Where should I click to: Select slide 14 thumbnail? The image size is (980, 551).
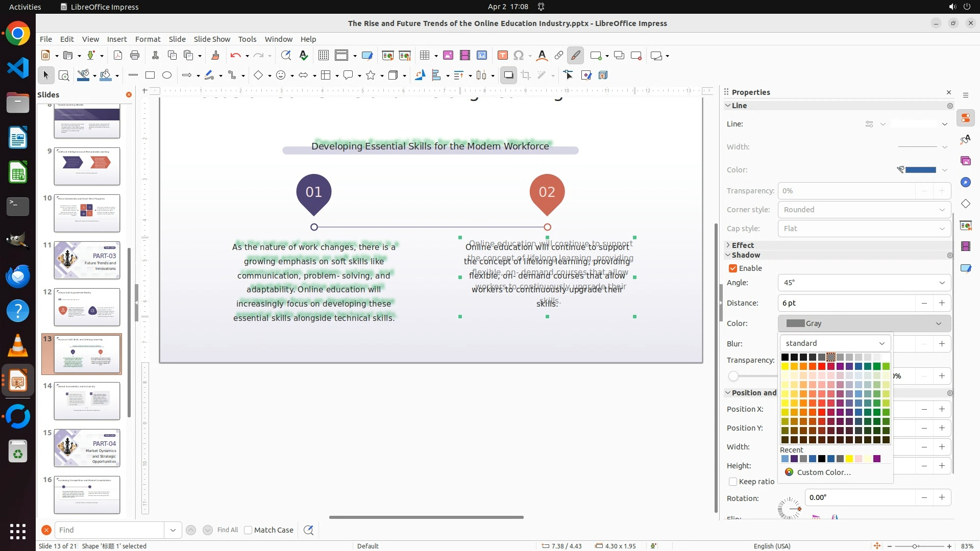pos(87,401)
